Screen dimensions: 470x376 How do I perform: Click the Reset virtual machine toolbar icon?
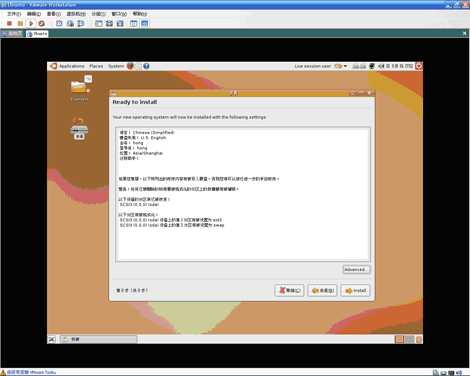pos(41,23)
